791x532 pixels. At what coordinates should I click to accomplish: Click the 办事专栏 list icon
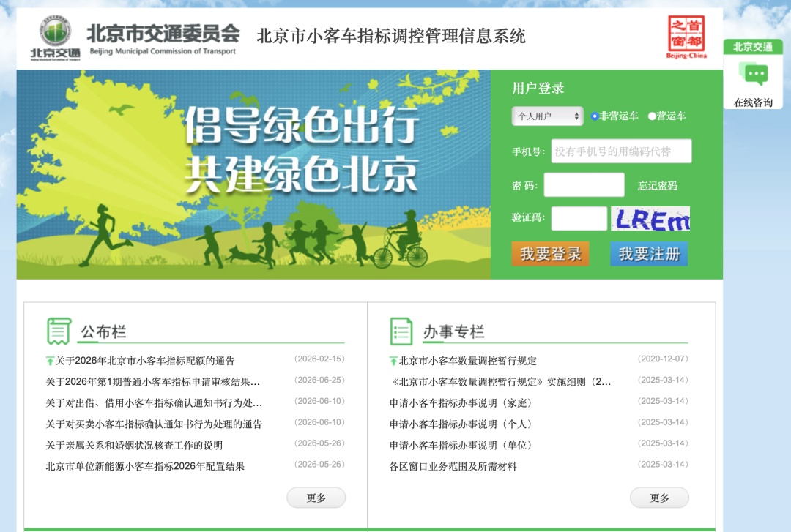[401, 331]
